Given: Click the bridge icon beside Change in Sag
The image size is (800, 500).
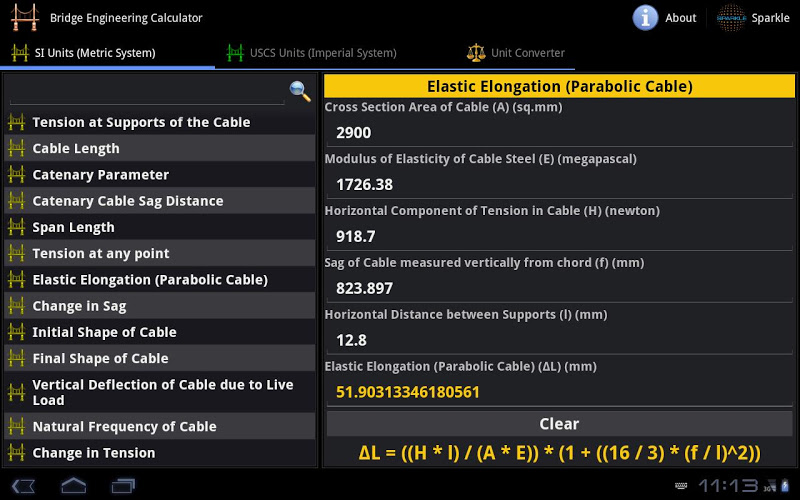Looking at the screenshot, I should coord(16,306).
